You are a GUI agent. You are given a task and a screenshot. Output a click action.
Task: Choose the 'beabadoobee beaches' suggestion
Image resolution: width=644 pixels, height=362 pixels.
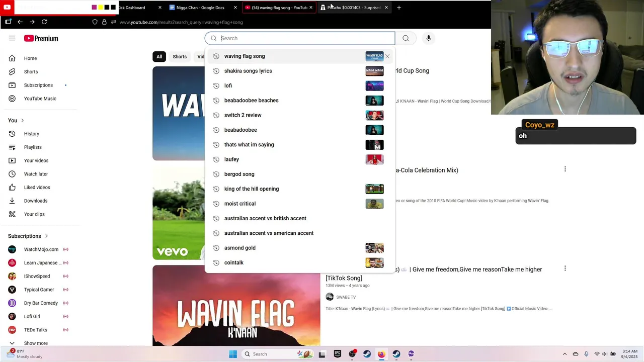(x=300, y=101)
